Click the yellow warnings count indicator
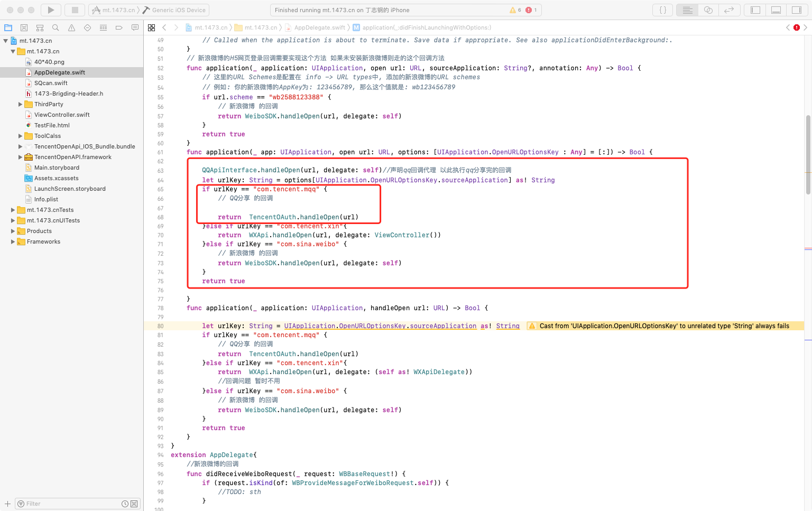Viewport: 812px width, 511px height. 515,10
